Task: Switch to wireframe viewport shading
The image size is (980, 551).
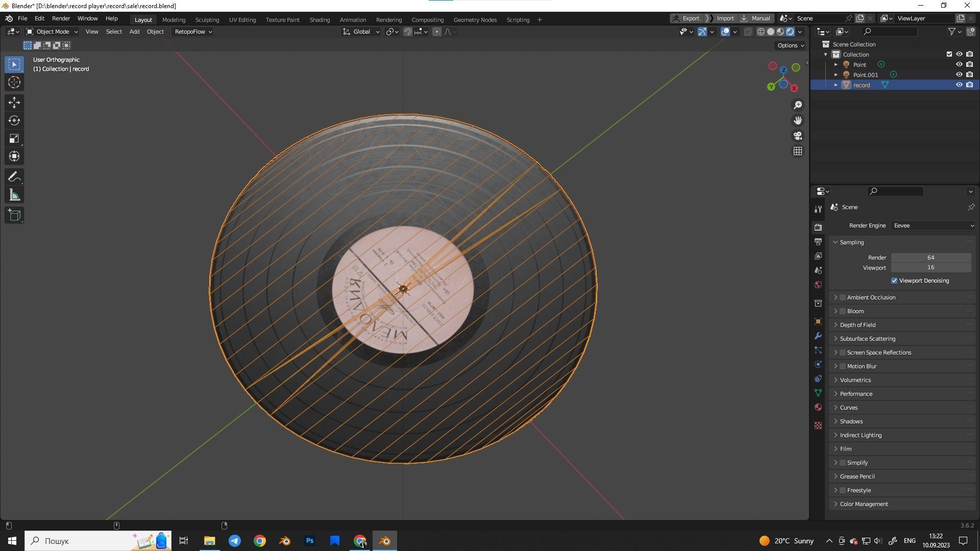Action: point(761,32)
